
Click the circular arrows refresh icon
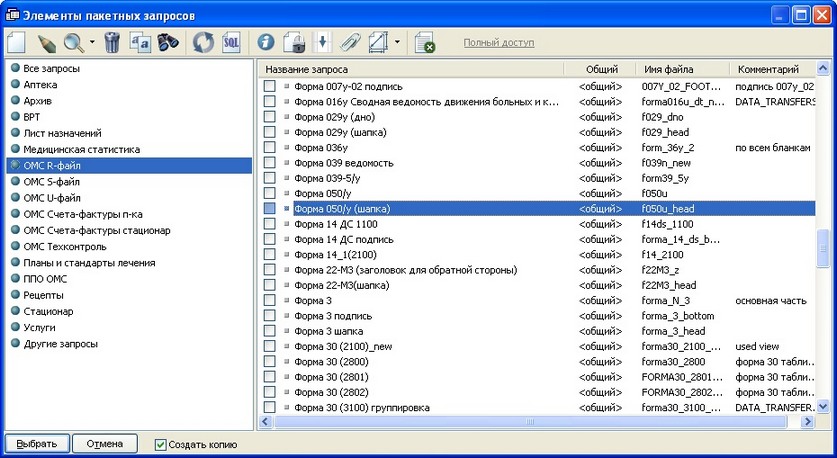click(203, 42)
